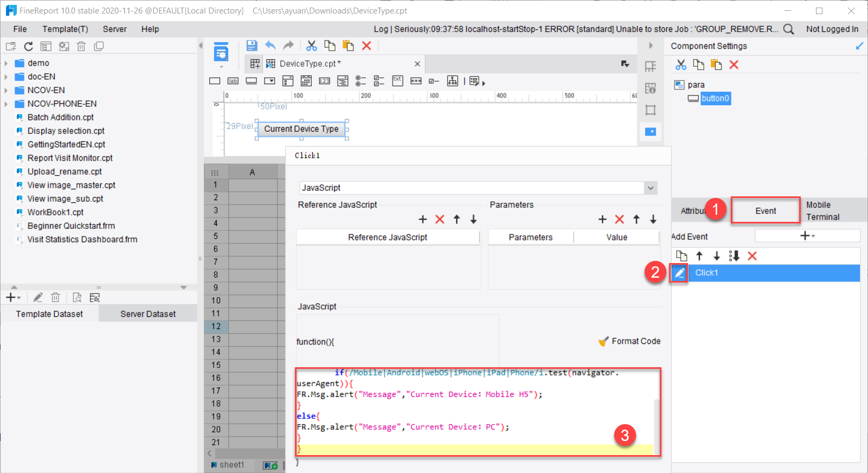Expand the NCOV-EN folder
Viewport: 868px width, 473px height.
coord(6,91)
